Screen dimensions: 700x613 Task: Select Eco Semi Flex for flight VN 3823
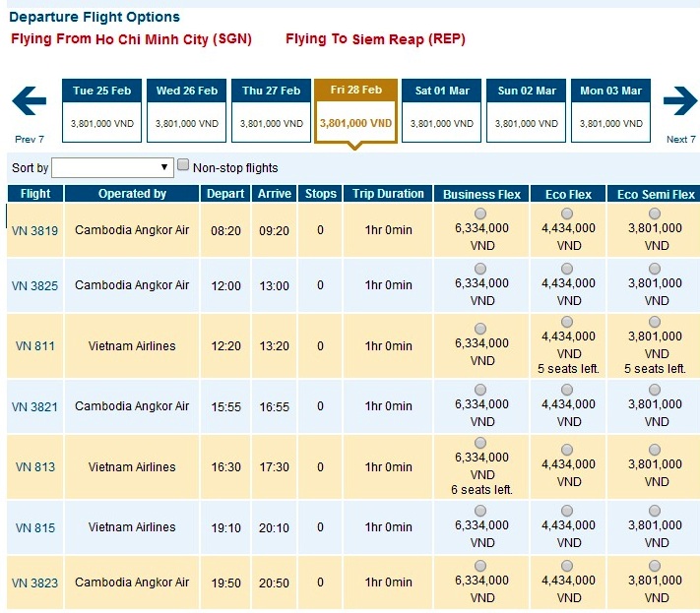(x=655, y=566)
